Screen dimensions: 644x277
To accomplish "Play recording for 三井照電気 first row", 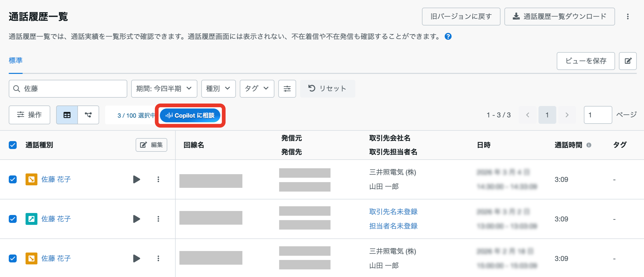I will (137, 179).
